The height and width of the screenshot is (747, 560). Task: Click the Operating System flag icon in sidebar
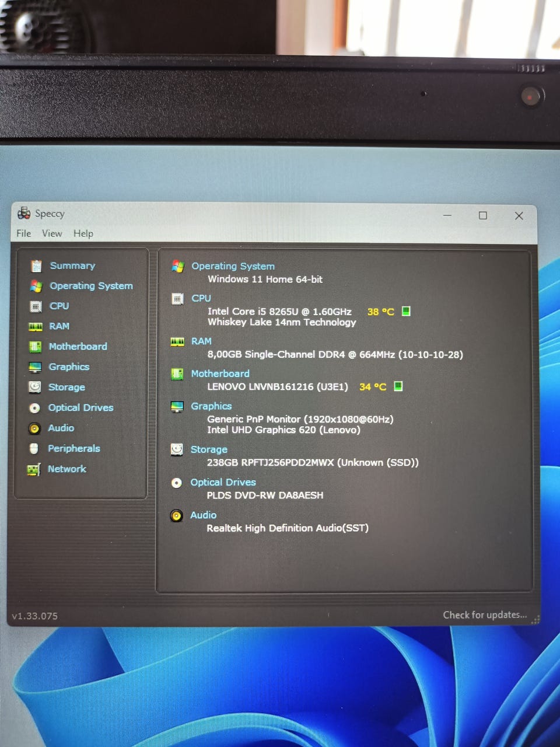click(x=36, y=287)
